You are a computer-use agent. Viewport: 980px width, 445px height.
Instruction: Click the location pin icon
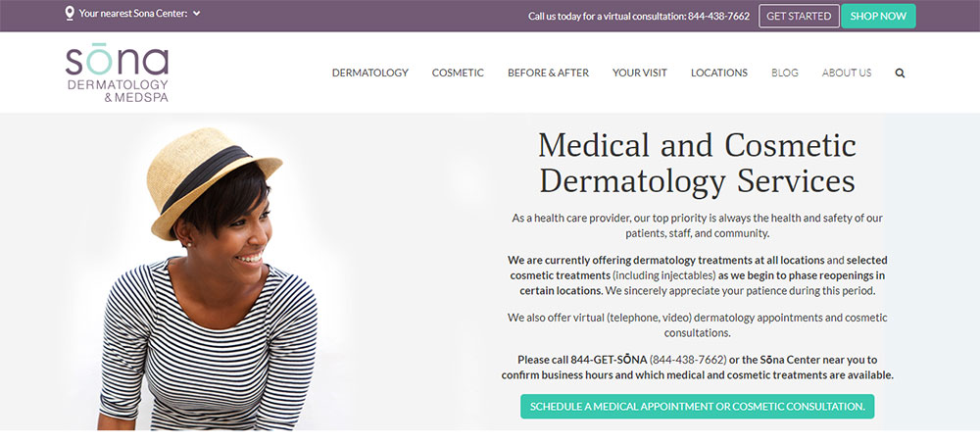coord(70,14)
